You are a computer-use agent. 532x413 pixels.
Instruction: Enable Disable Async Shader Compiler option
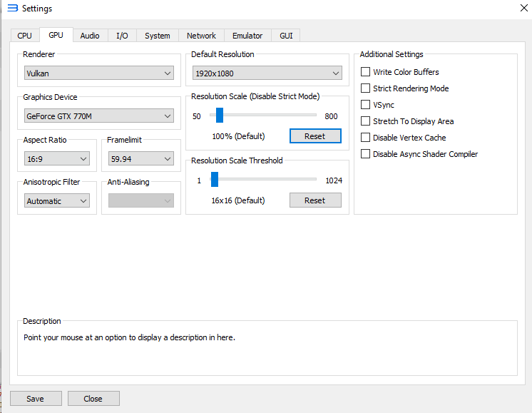tap(366, 154)
